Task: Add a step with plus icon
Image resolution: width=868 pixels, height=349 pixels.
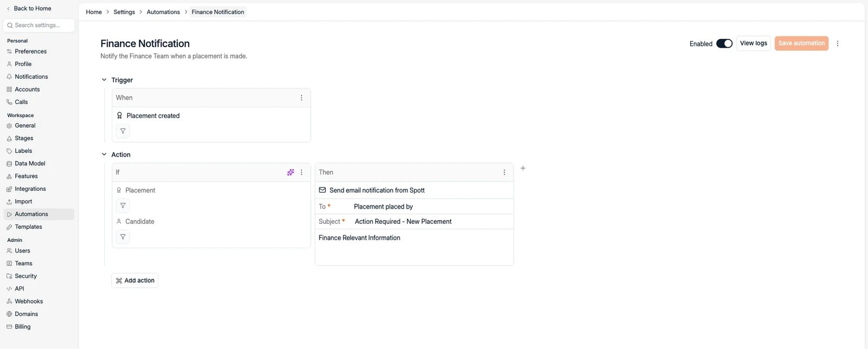Action: click(523, 169)
